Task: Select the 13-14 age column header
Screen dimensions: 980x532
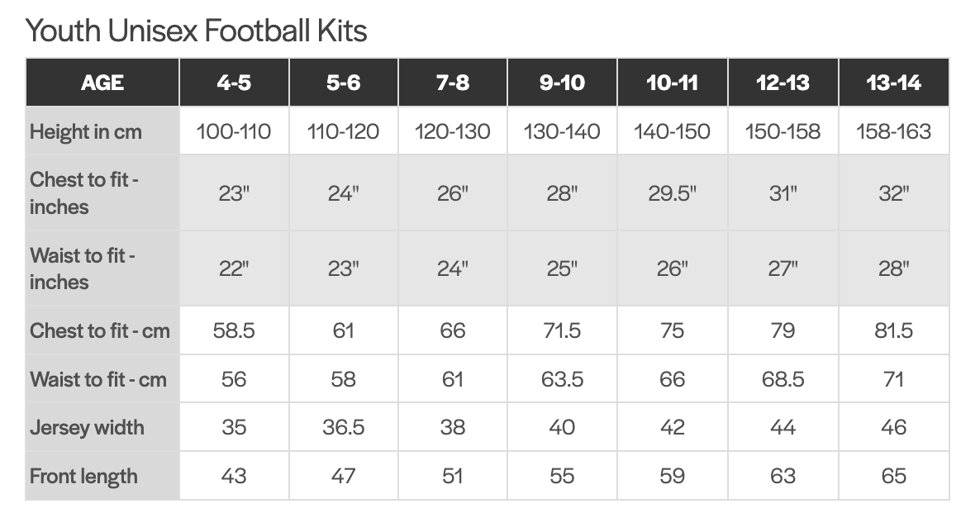Action: [x=893, y=83]
